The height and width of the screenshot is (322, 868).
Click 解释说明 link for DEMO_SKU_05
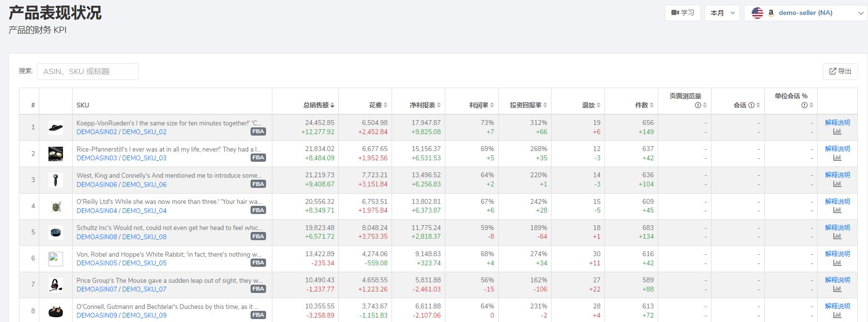837,254
